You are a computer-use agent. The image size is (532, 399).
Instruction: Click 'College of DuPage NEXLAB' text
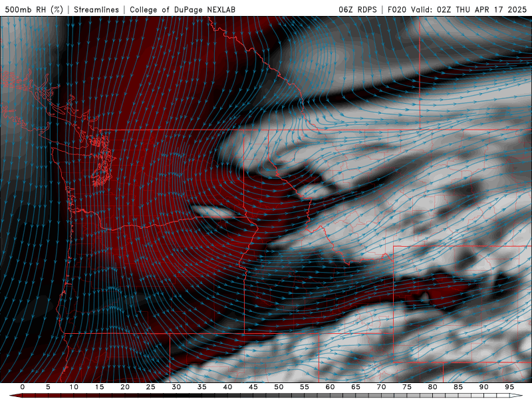click(x=182, y=9)
